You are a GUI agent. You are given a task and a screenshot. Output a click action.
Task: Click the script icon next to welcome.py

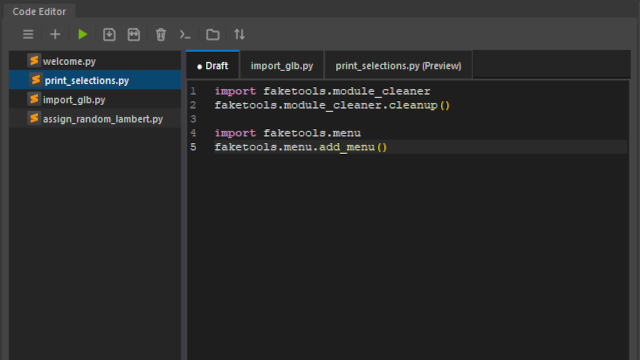tap(34, 60)
